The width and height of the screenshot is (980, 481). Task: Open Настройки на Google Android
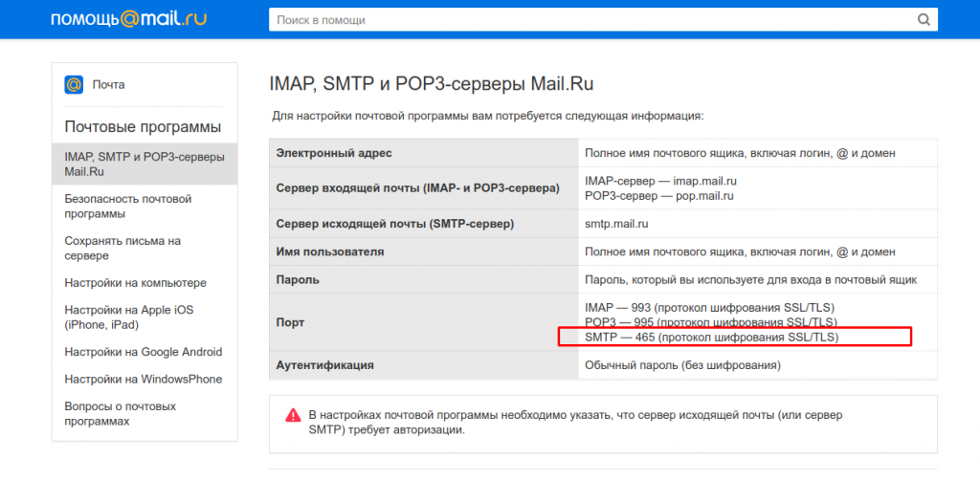click(144, 352)
